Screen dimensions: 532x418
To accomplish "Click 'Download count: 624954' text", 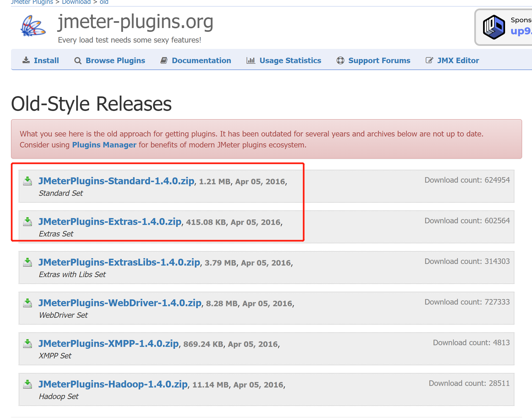I will (467, 180).
